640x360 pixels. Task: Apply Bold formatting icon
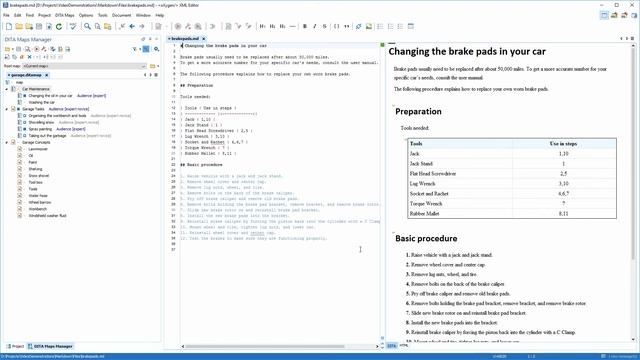[305, 27]
